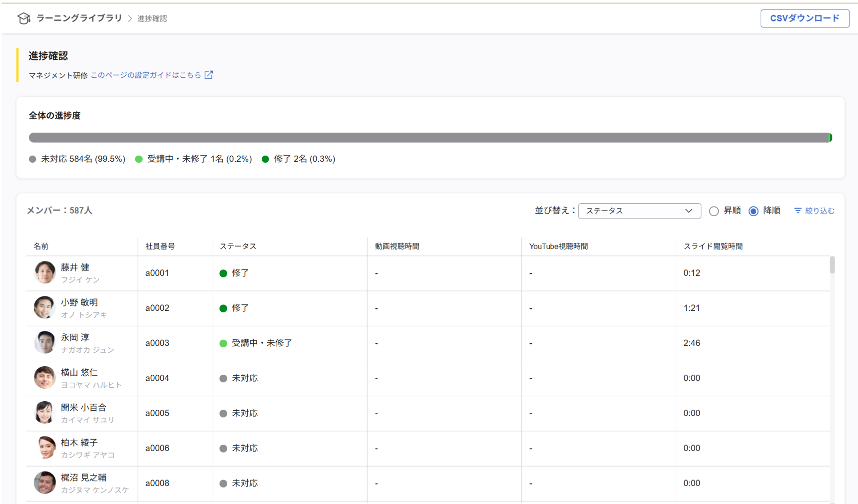Select the 降順 descending radio button
The width and height of the screenshot is (858, 504).
pos(753,211)
